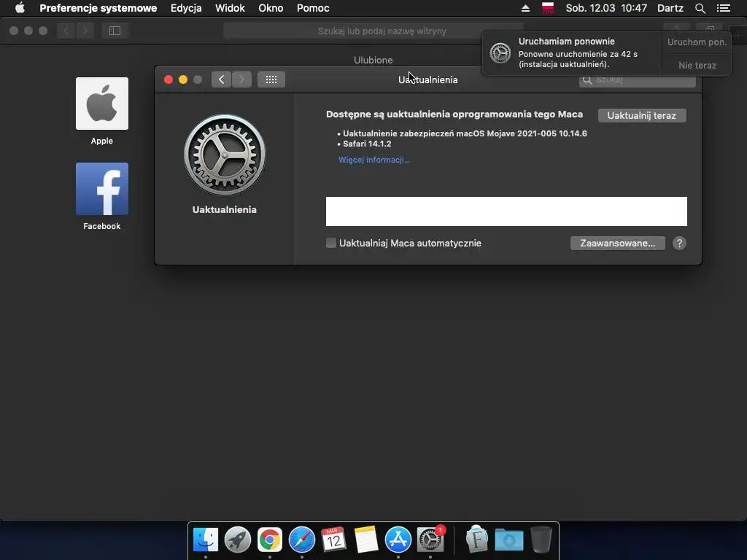
Task: Go back in System Preferences window
Action: click(x=222, y=79)
